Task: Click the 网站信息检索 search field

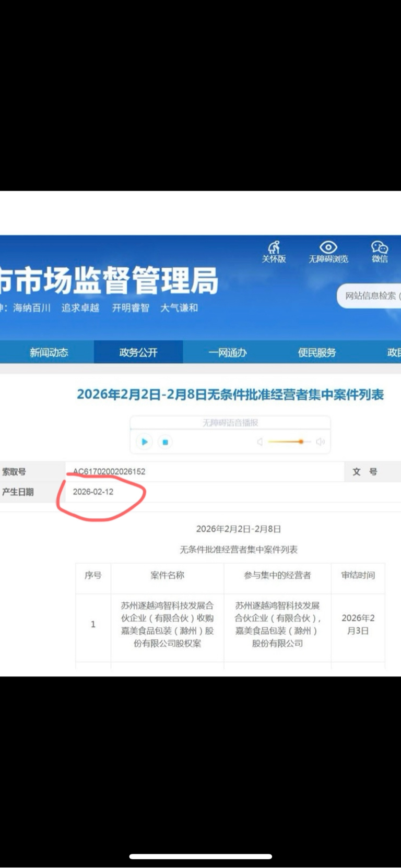Action: pos(370,296)
